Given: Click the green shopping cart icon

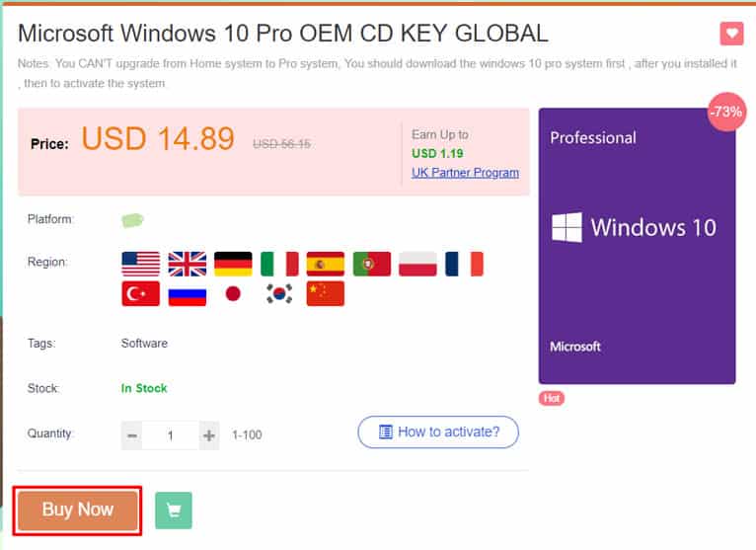Looking at the screenshot, I should coord(174,511).
